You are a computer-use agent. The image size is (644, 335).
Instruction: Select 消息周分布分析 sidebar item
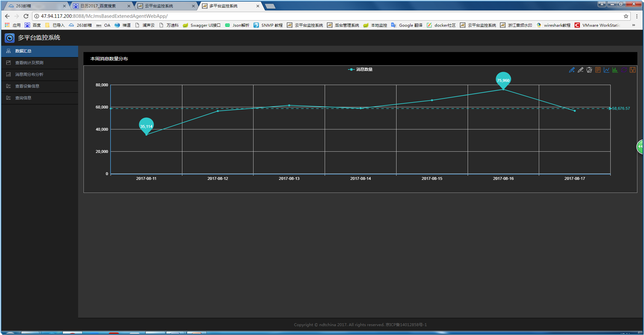(x=29, y=74)
